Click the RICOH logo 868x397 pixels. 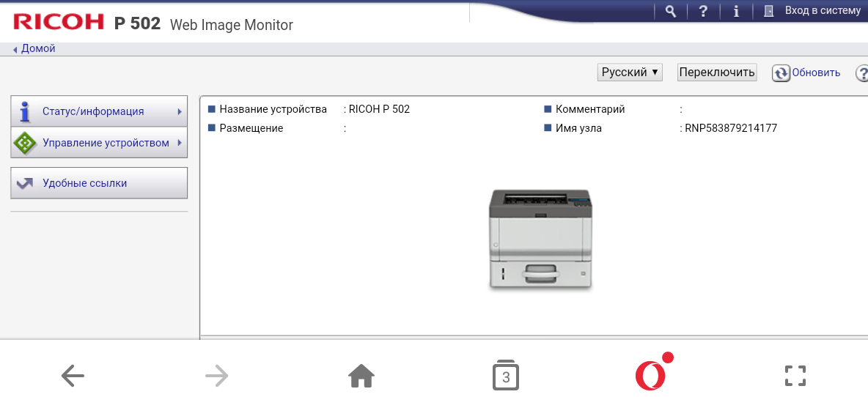pos(58,22)
